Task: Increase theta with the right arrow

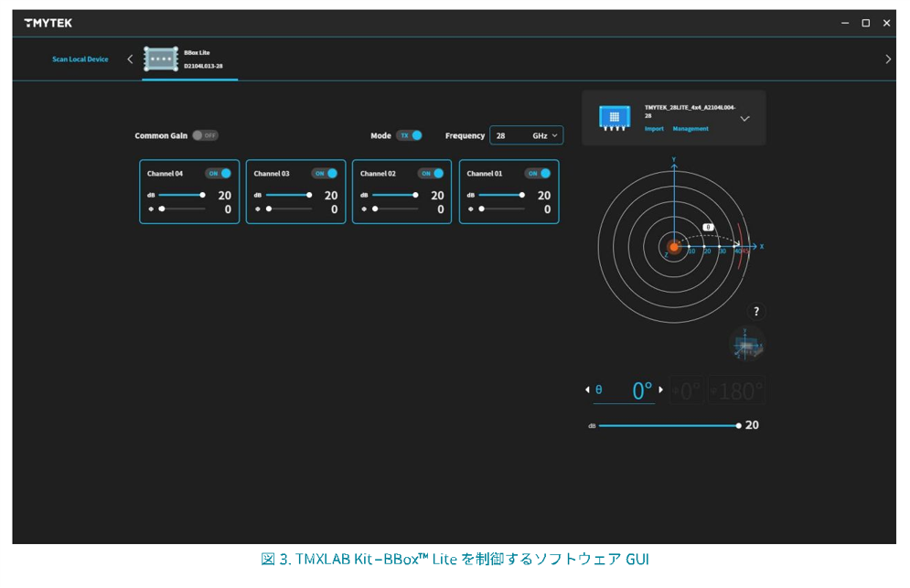Action: pyautogui.click(x=660, y=390)
